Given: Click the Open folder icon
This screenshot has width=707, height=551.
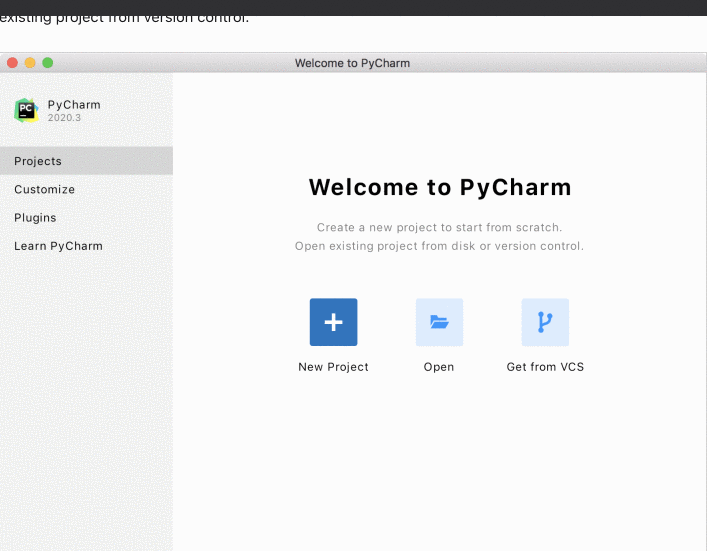Looking at the screenshot, I should (x=439, y=322).
